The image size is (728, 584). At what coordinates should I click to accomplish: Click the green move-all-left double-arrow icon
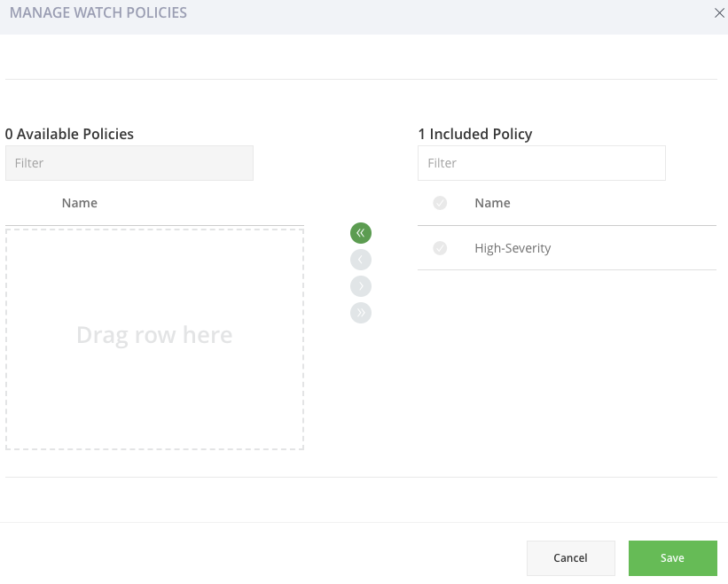click(x=360, y=232)
